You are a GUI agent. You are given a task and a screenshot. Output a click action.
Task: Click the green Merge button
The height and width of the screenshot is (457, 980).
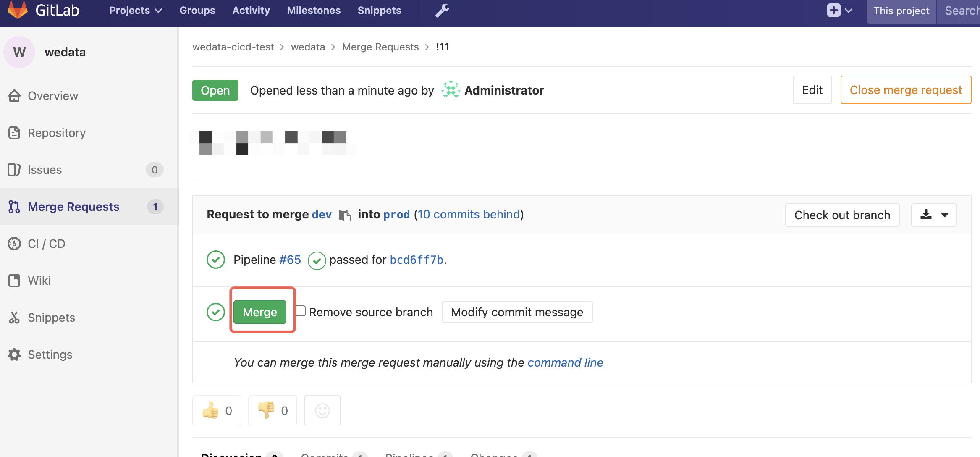[x=259, y=312]
